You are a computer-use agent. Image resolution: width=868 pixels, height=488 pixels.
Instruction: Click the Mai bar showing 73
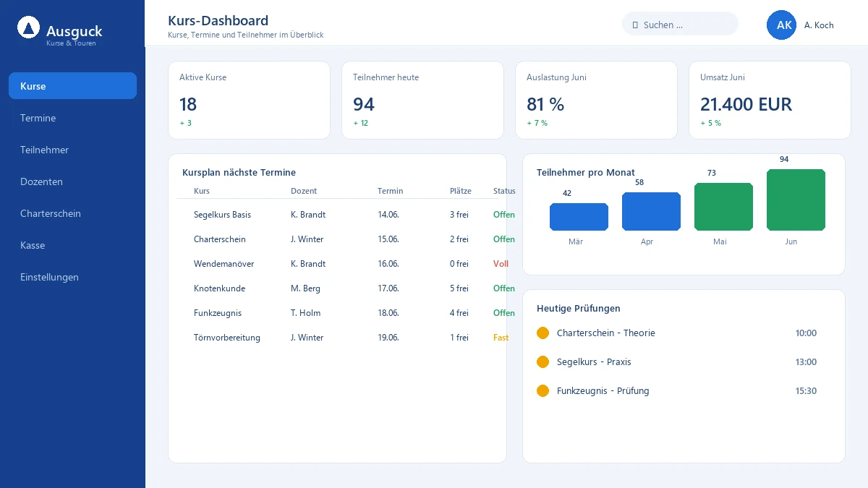point(723,207)
